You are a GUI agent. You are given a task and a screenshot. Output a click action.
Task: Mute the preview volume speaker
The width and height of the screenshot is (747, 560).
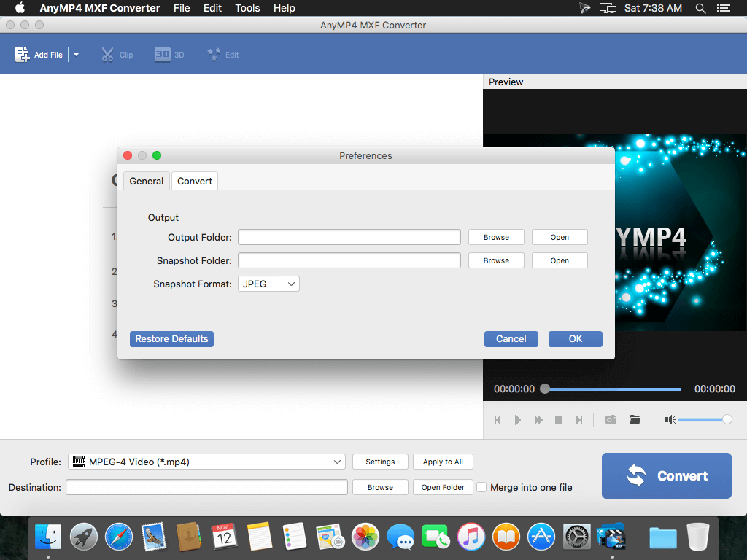click(670, 419)
